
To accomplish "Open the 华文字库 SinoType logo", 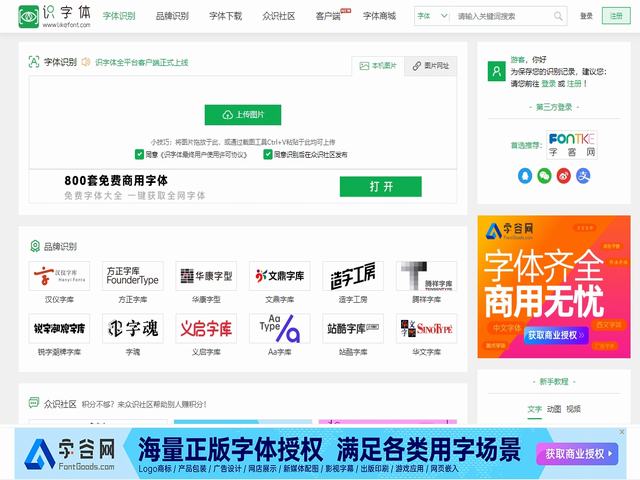I will click(427, 328).
